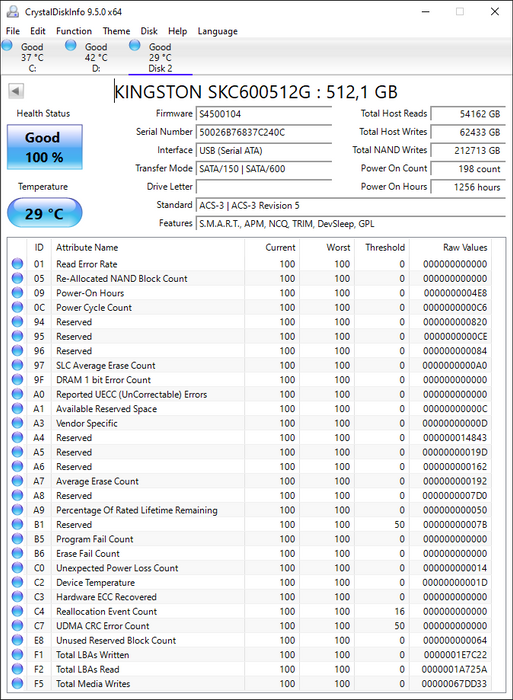
Task: Click the Serial Number field
Action: point(264,132)
